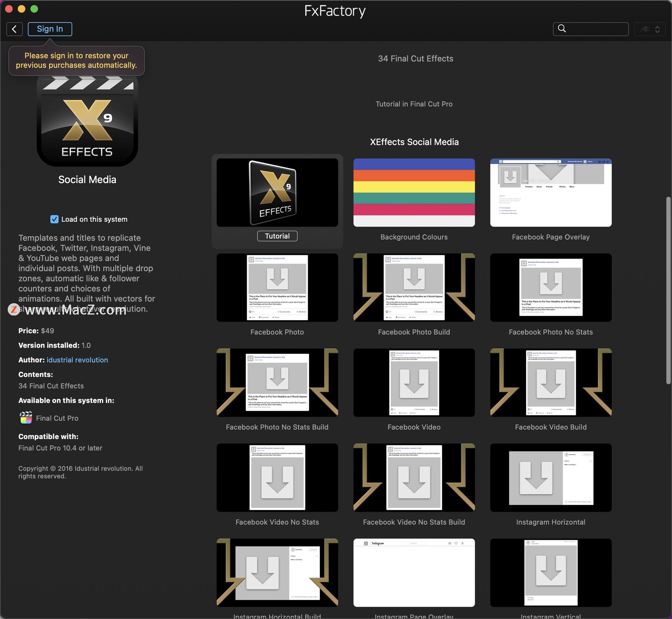Click the search magnifier icon
Image resolution: width=672 pixels, height=619 pixels.
[x=562, y=29]
